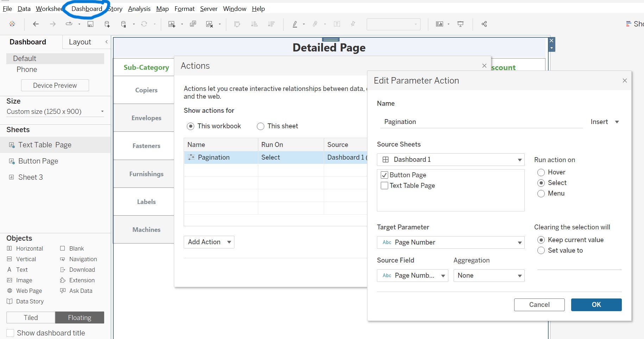The width and height of the screenshot is (644, 339).
Task: Click the Undo back arrow
Action: coord(36,24)
